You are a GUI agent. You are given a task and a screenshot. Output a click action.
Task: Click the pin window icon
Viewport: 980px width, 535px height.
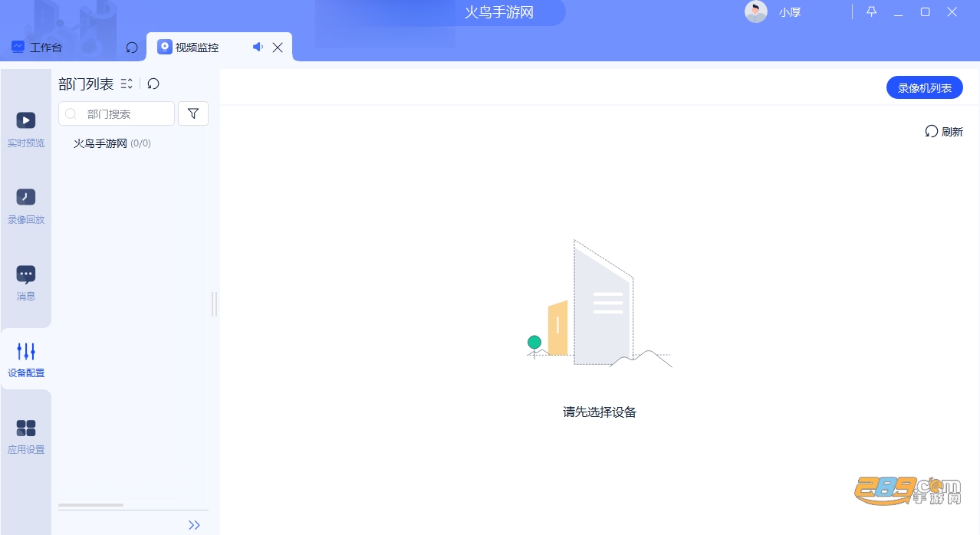pos(872,11)
